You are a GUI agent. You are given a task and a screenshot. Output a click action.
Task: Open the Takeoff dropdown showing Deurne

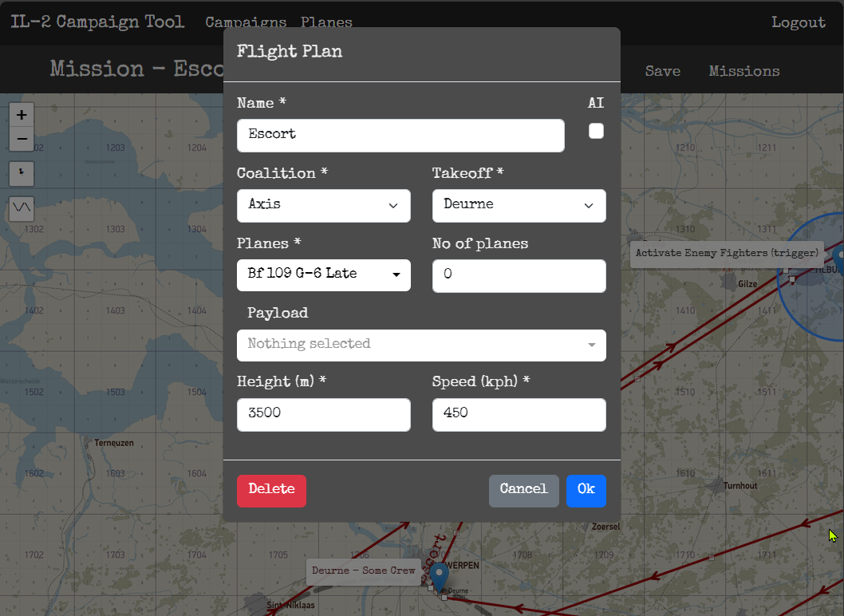519,205
